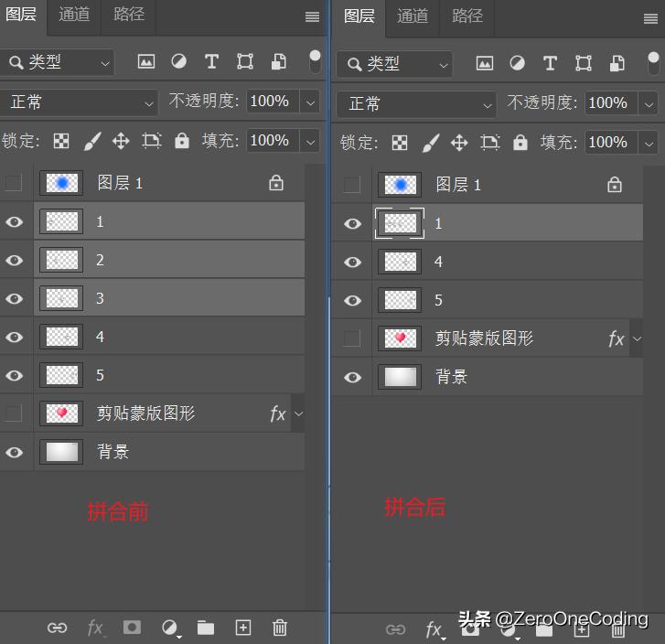Screen dimensions: 665x644
Task: Hide layer 3 in left panel
Action: click(x=15, y=298)
